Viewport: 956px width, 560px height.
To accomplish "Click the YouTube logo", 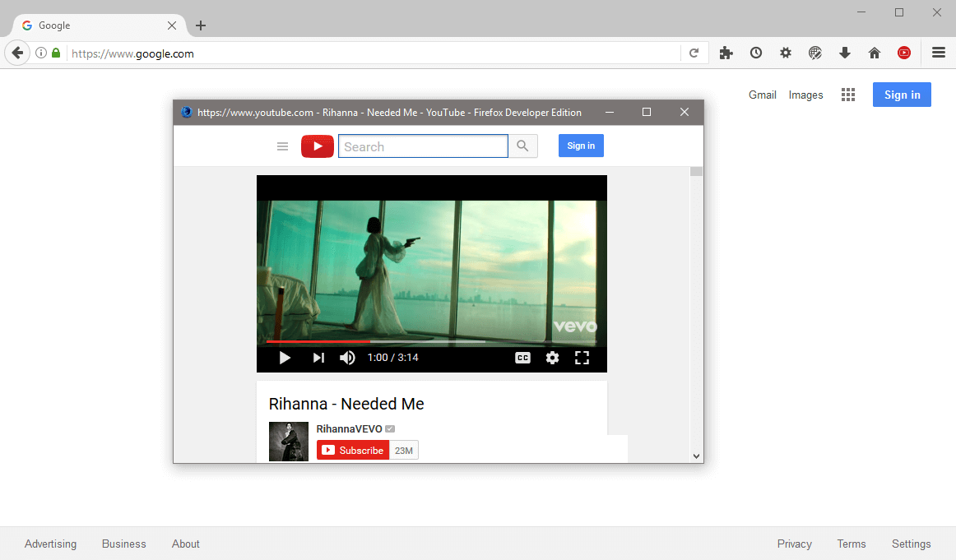I will [318, 146].
